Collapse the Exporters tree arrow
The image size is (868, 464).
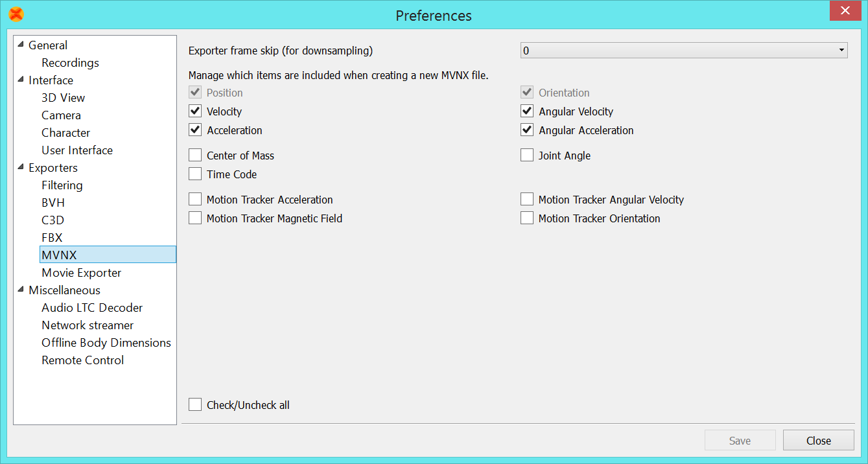pyautogui.click(x=21, y=168)
